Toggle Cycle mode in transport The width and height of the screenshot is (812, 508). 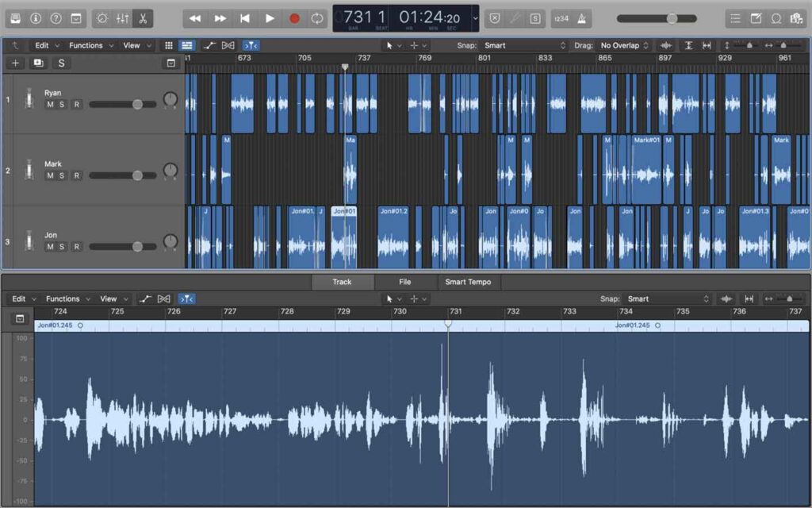tap(317, 19)
